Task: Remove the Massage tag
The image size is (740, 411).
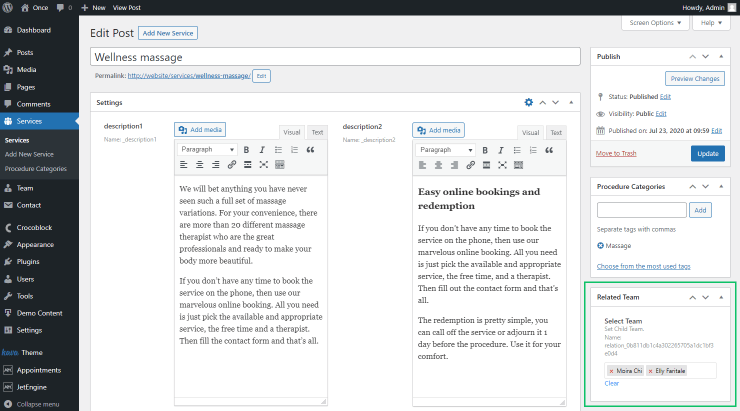Action: click(x=600, y=245)
